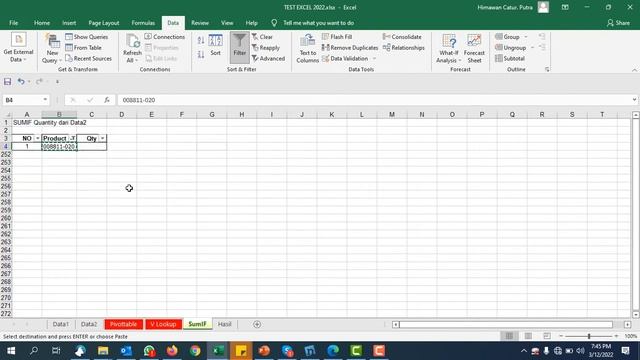
Task: Expand the formula bar
Action: point(634,100)
